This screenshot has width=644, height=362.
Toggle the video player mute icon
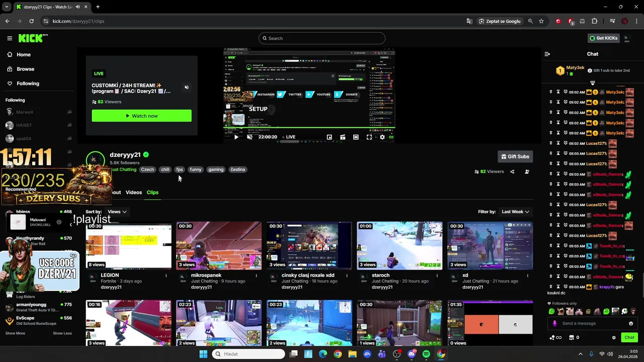[x=250, y=137]
